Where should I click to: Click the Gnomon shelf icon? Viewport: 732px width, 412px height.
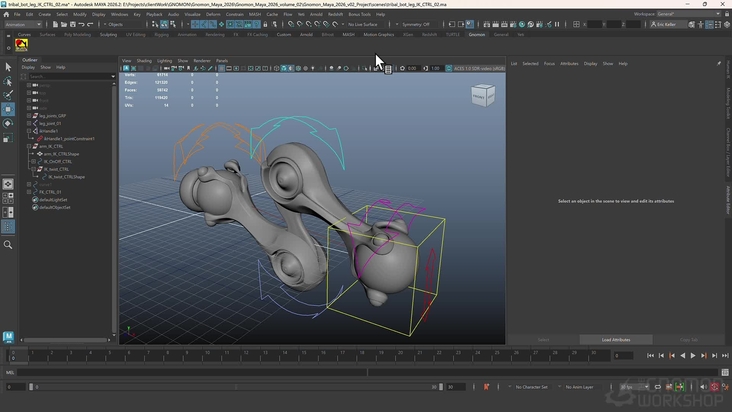coord(23,43)
